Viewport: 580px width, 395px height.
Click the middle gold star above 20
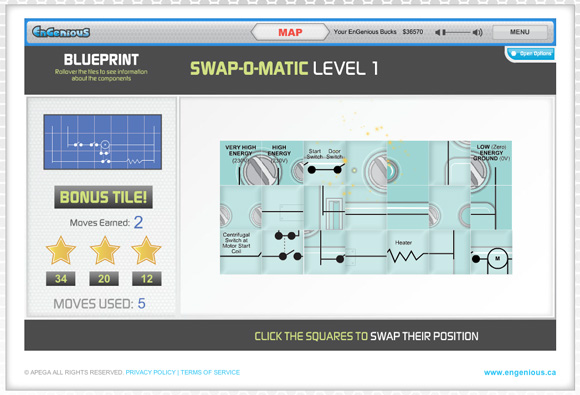click(105, 251)
